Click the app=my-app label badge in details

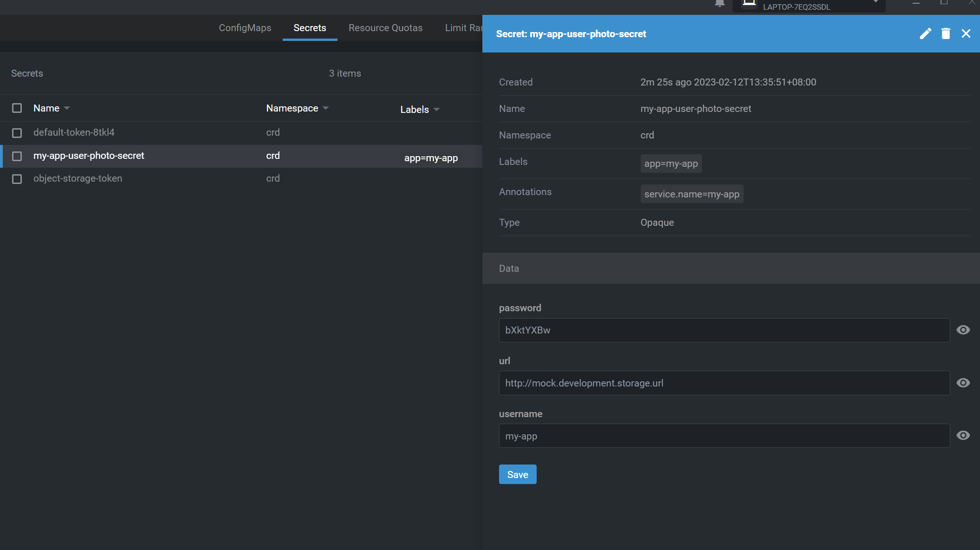[x=671, y=164]
